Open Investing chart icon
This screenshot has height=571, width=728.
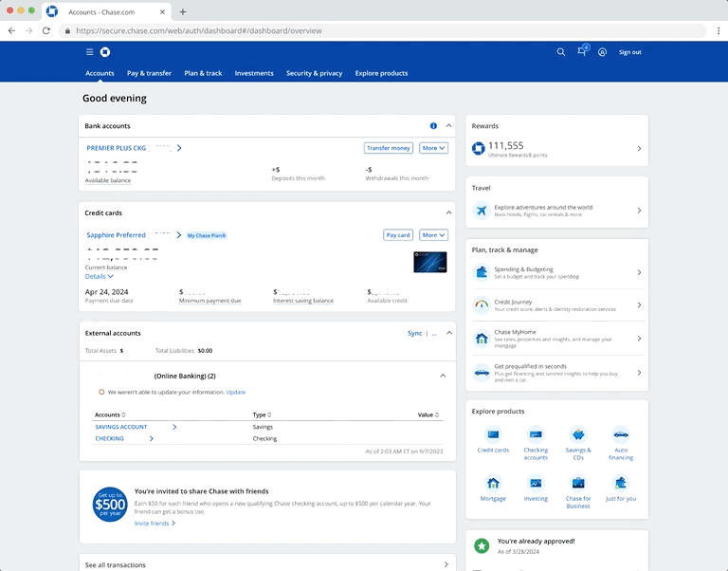[x=536, y=483]
